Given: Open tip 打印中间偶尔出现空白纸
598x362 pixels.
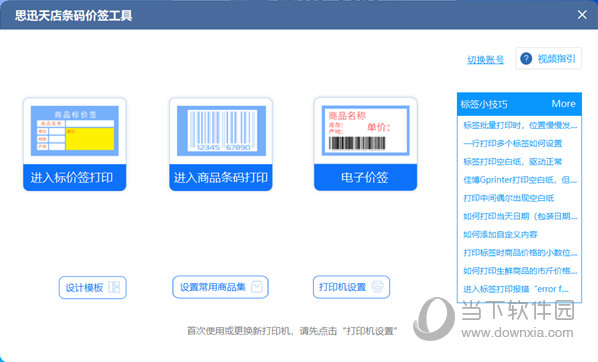Looking at the screenshot, I should coord(509,198).
